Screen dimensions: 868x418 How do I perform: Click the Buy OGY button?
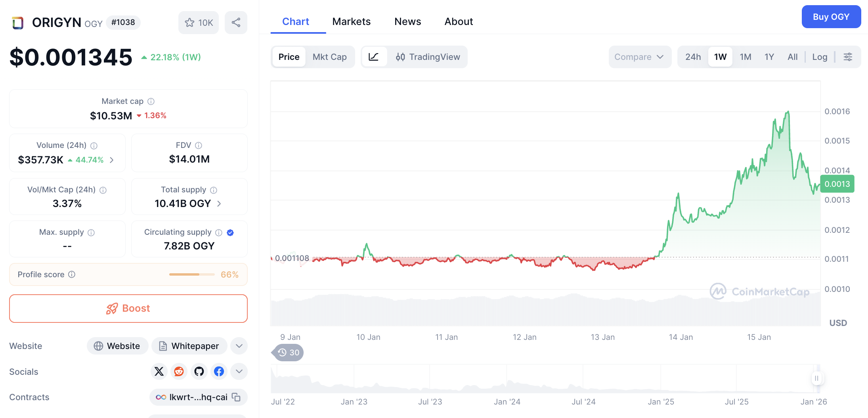(831, 17)
